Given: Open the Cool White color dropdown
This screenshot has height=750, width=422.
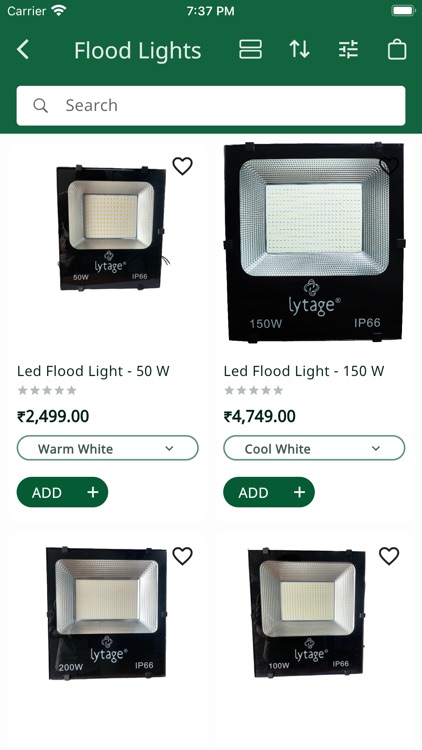Looking at the screenshot, I should coord(314,448).
